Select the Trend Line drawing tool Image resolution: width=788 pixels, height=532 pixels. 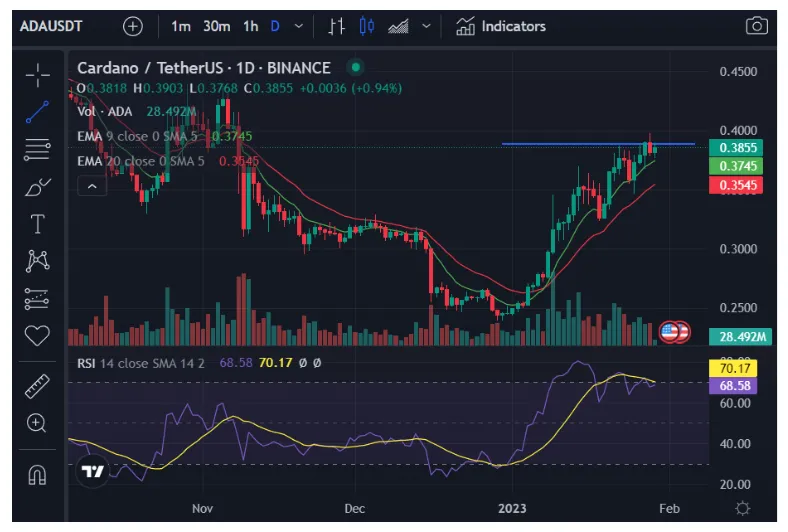tap(38, 112)
